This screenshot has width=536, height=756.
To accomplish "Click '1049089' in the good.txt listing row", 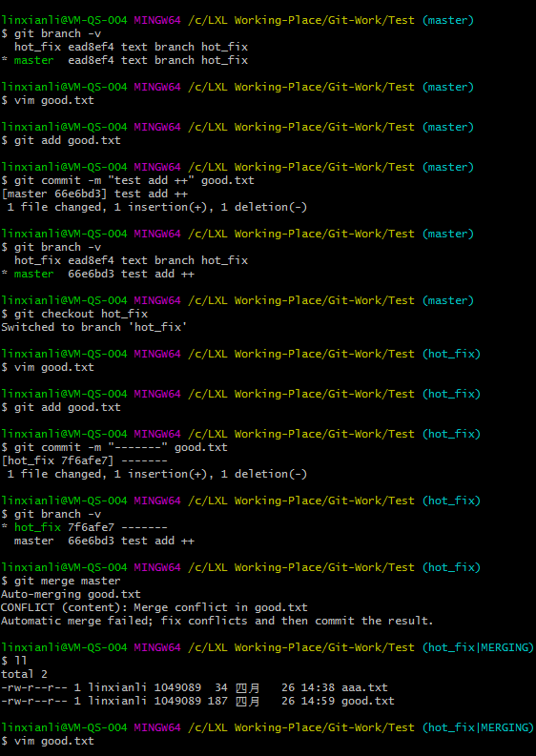I will (x=177, y=701).
